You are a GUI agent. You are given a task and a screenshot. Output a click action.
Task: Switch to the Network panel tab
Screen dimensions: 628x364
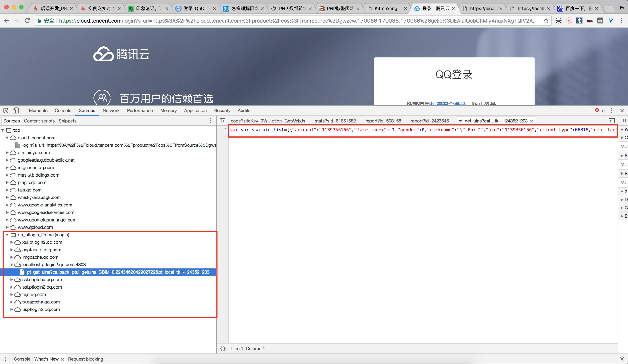(111, 110)
